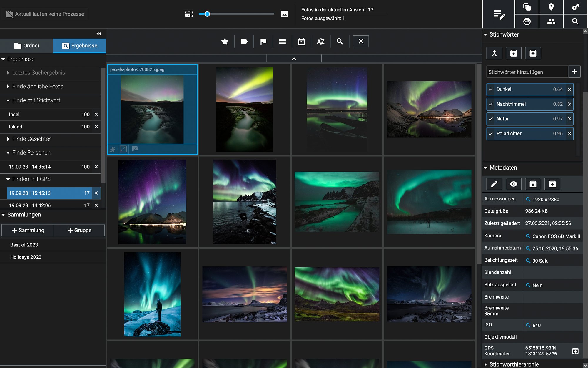This screenshot has height=368, width=588.
Task: Add keyword with the plus button
Action: [x=574, y=72]
